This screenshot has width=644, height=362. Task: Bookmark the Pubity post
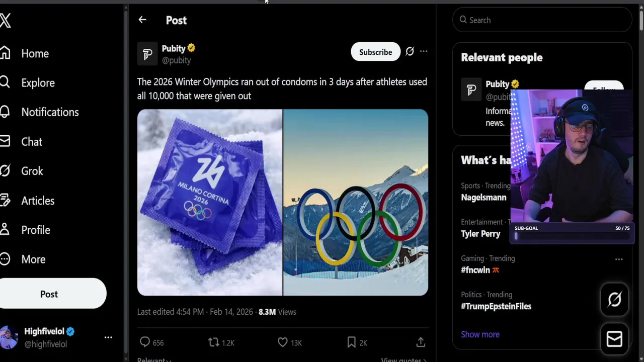[x=352, y=342]
